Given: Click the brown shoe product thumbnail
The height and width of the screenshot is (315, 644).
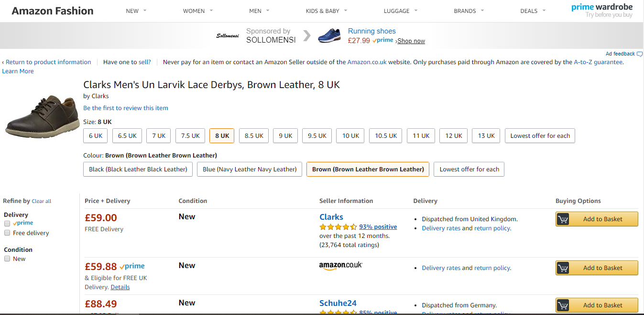Looking at the screenshot, I should click(42, 115).
